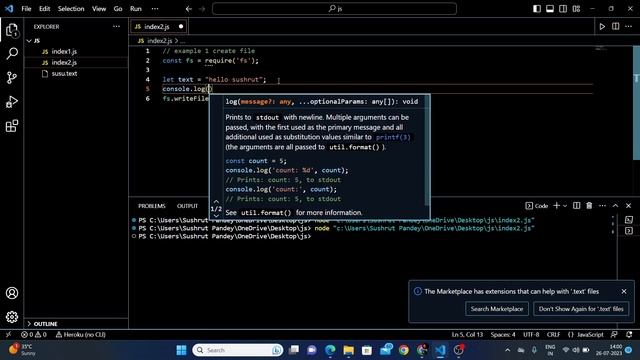The image size is (640, 360).
Task: Toggle secondary side bar layout icon
Action: [563, 9]
